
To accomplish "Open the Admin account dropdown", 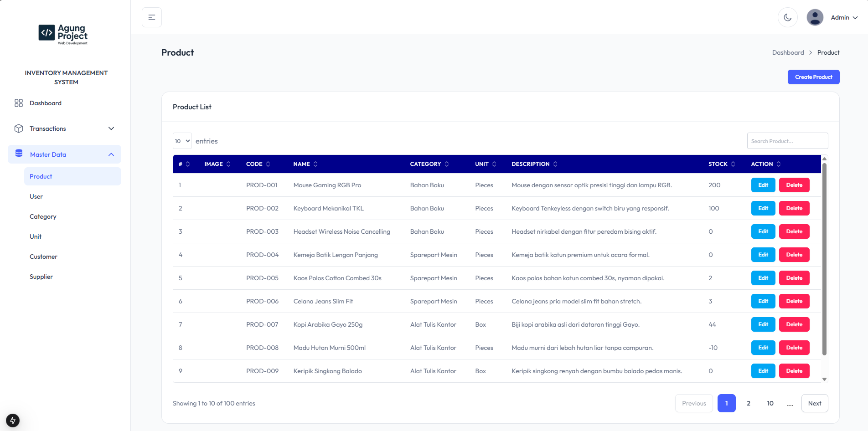I will (x=844, y=17).
